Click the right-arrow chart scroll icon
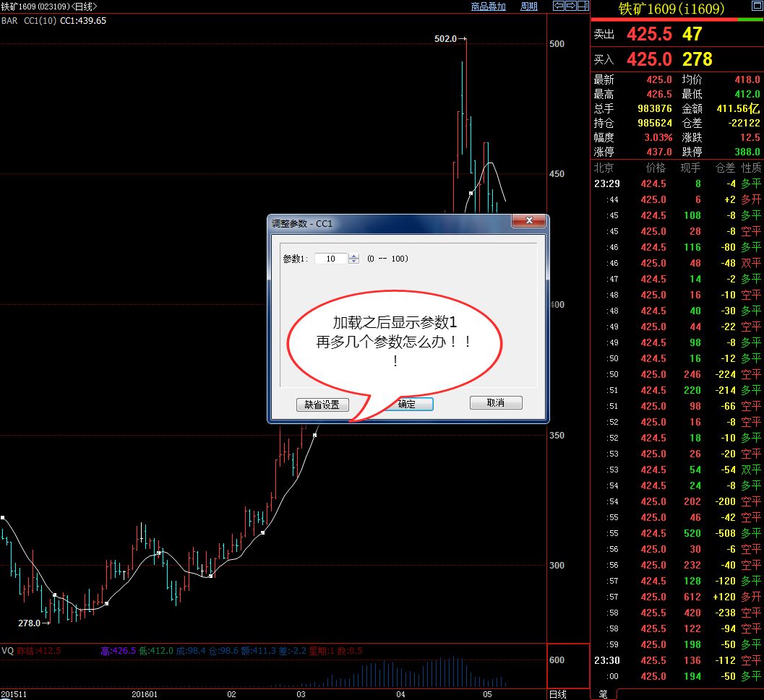The height and width of the screenshot is (700, 764). tap(570, 7)
